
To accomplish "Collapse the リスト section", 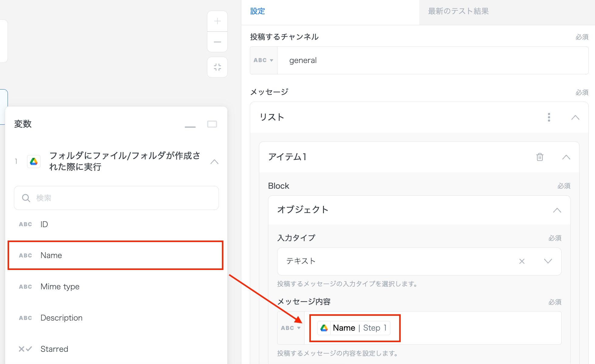I will 575,117.
